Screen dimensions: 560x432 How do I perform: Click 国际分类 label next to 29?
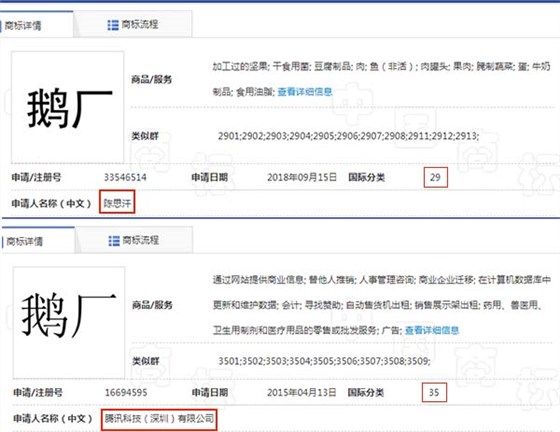coord(366,177)
